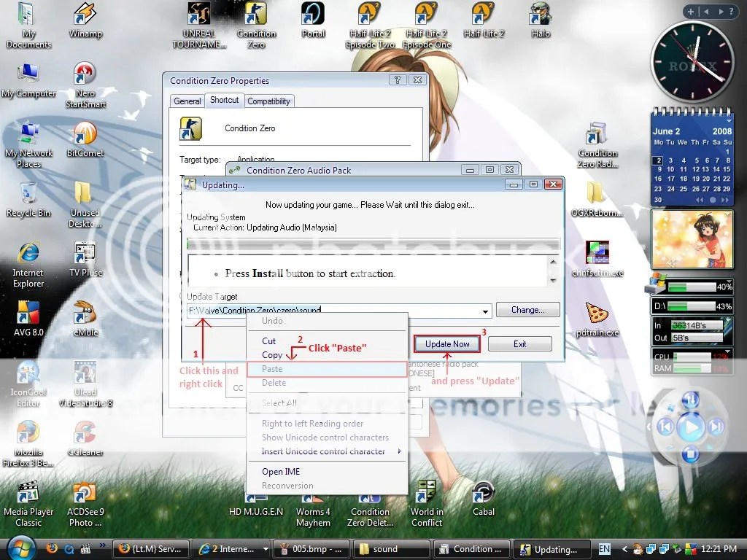Launch BitComet desktop shortcut
Screen dimensions: 747x560
point(85,140)
